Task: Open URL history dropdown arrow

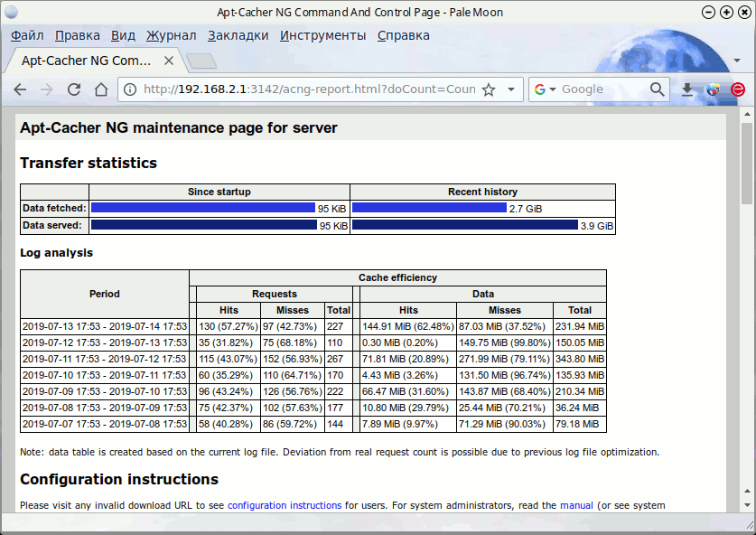Action: [x=511, y=89]
